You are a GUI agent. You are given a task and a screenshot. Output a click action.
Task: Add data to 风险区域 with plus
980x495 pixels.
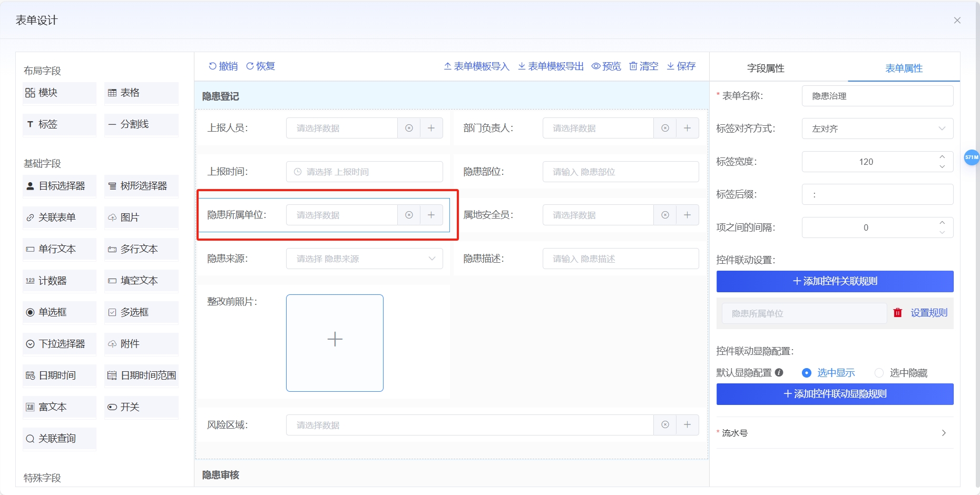pyautogui.click(x=688, y=425)
